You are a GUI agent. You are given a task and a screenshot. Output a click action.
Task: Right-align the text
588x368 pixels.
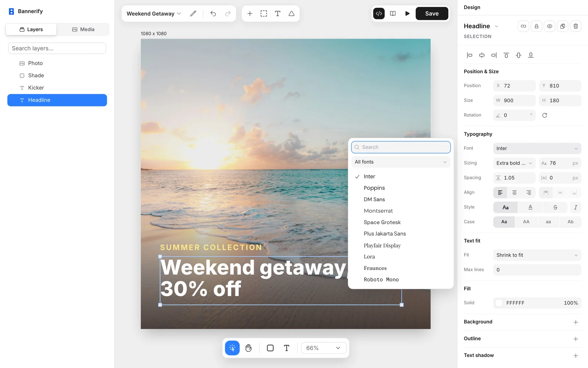pos(528,192)
